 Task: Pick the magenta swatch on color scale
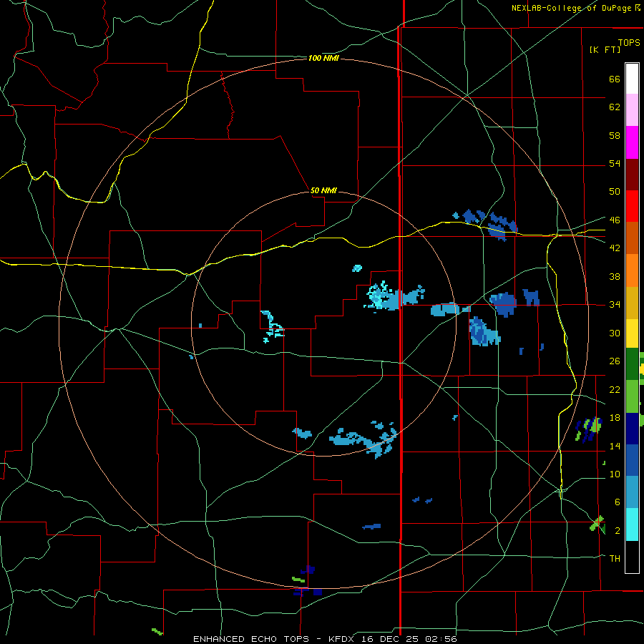pyautogui.click(x=632, y=142)
